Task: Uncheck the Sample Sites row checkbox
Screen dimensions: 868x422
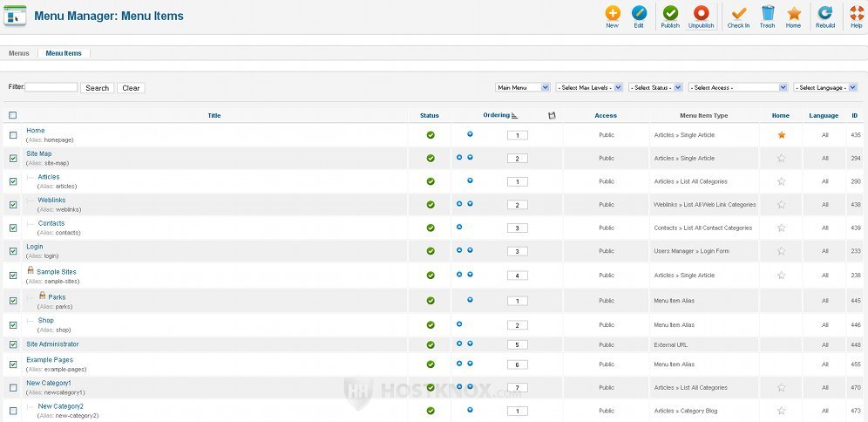Action: click(x=13, y=276)
